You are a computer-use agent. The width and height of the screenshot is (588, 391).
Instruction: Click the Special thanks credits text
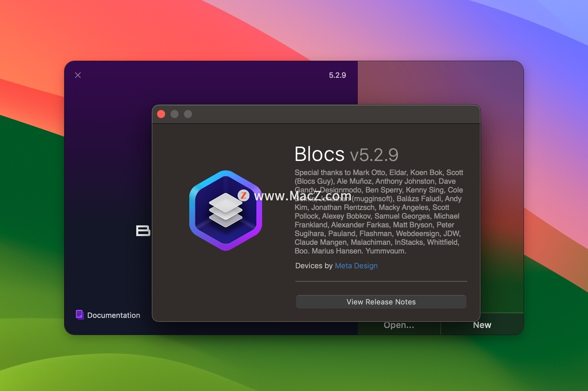pos(379,212)
